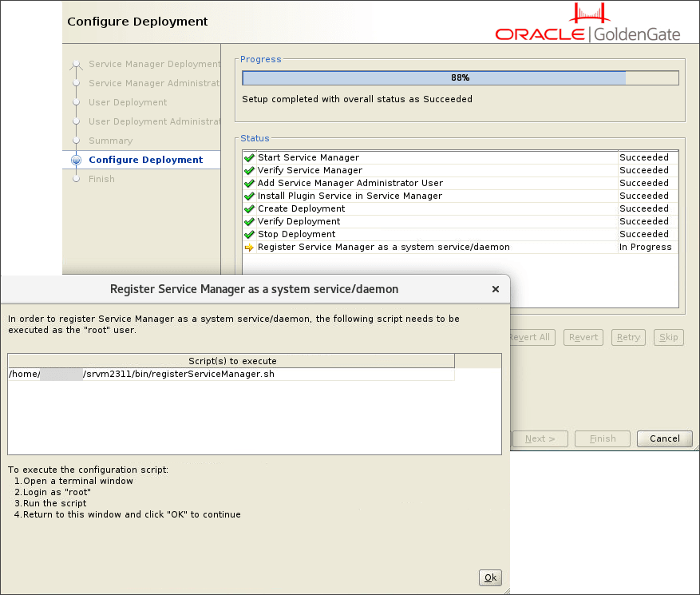Click the checkmark beside Create Deployment
700x595 pixels.
click(x=250, y=208)
